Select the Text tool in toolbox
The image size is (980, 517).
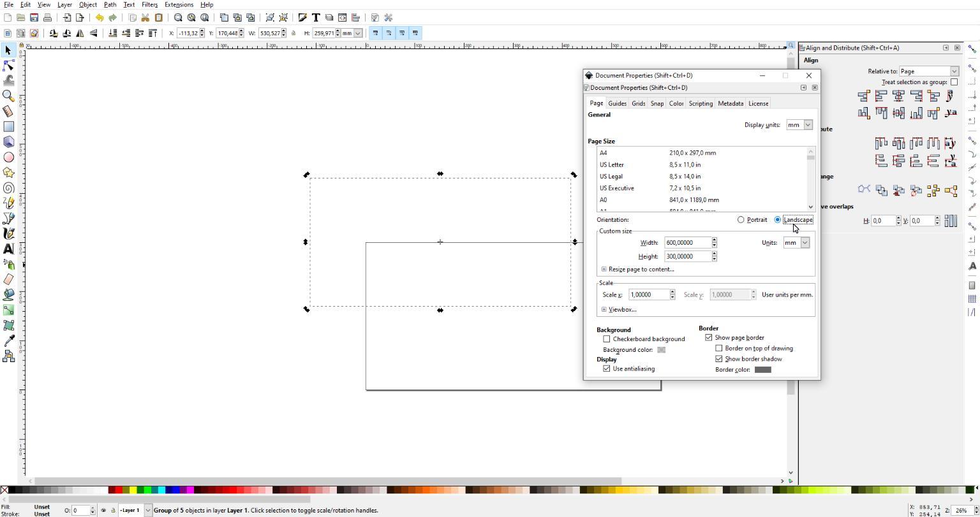point(8,249)
